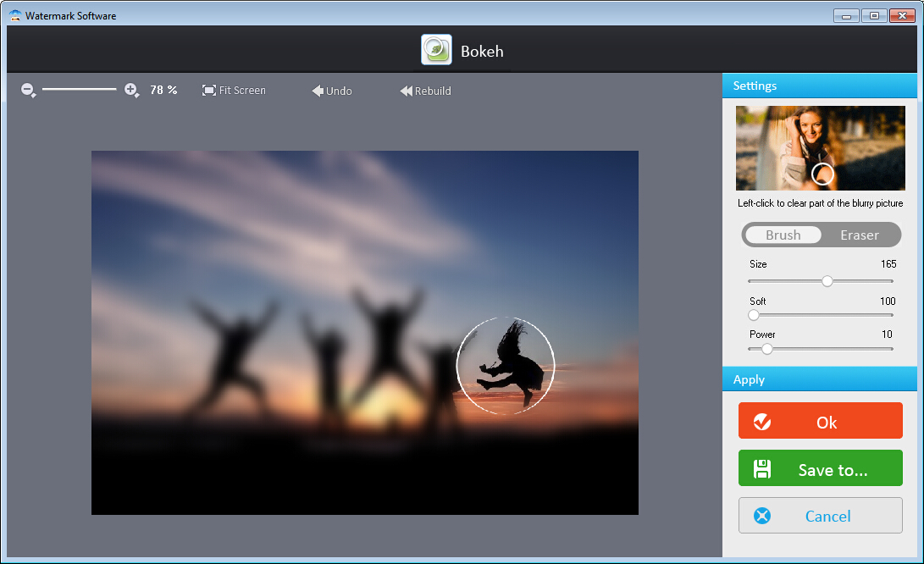The height and width of the screenshot is (564, 924).
Task: Click the hint text 'Left-click to clear part of the blurry picture'
Action: click(821, 203)
